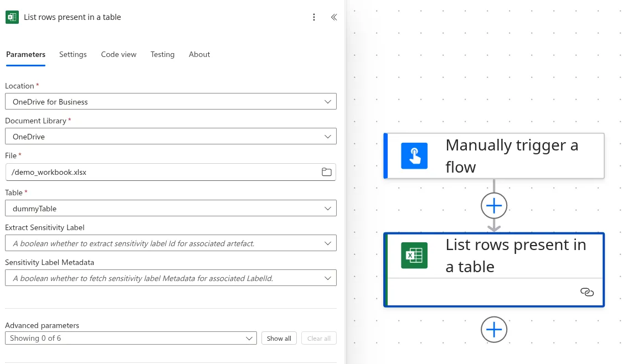
Task: Click the Excel connector icon in the pane header
Action: (12, 17)
